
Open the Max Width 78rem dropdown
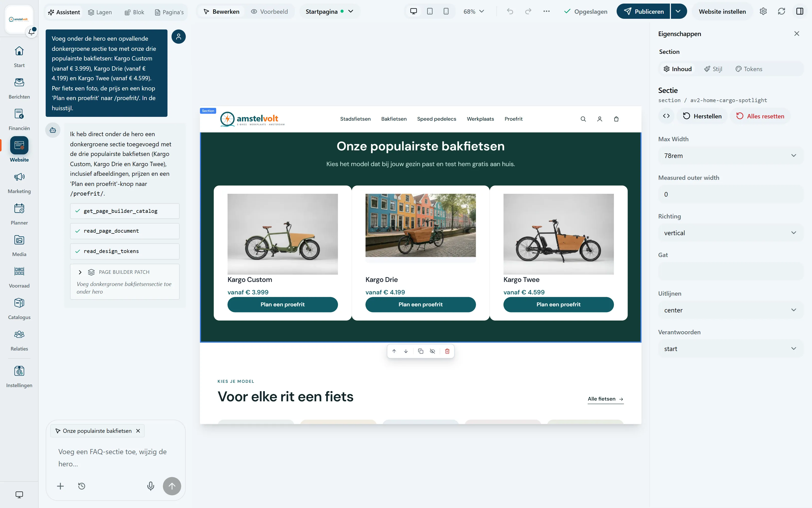[x=731, y=155]
